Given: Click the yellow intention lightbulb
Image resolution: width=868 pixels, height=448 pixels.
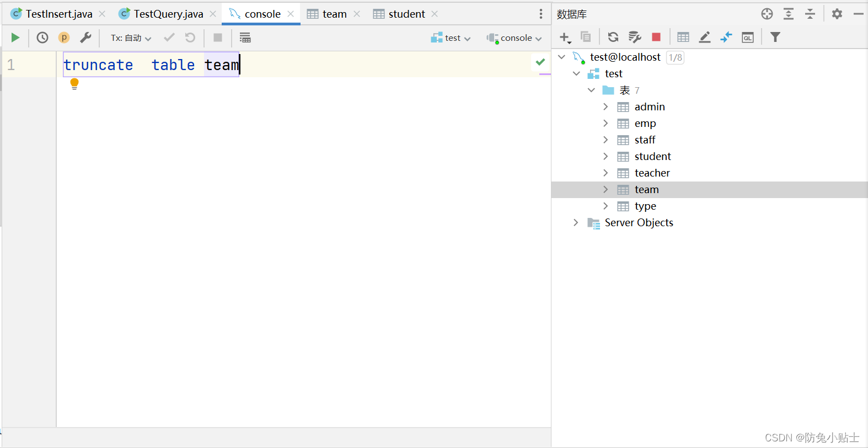Looking at the screenshot, I should tap(74, 84).
